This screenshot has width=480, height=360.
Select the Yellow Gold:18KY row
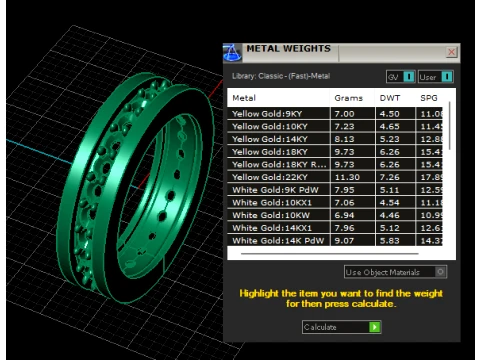coord(335,152)
